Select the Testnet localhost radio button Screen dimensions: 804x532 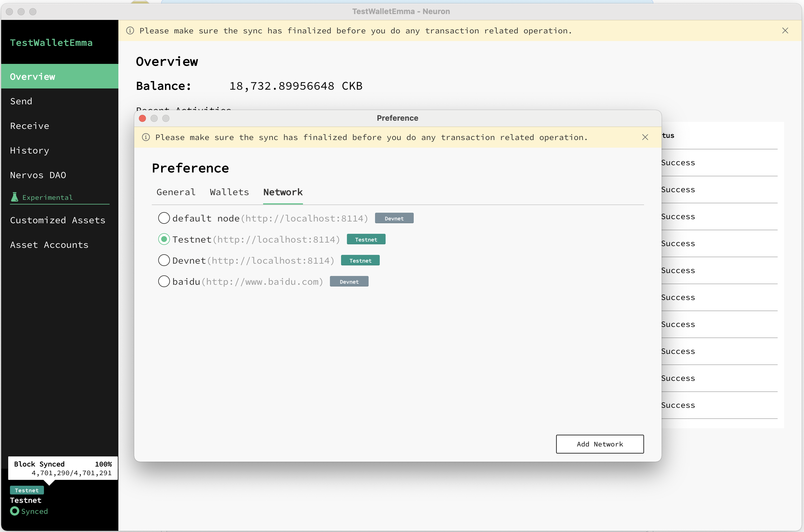pyautogui.click(x=164, y=239)
